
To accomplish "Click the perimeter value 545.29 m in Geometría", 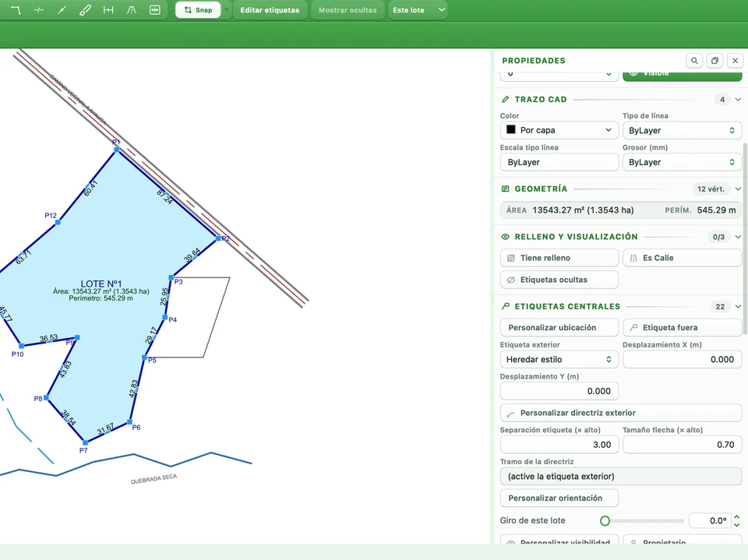I will [x=717, y=210].
